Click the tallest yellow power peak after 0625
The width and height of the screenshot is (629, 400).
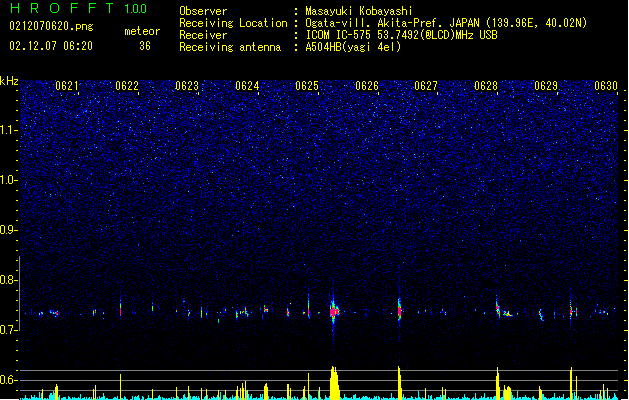tap(334, 382)
